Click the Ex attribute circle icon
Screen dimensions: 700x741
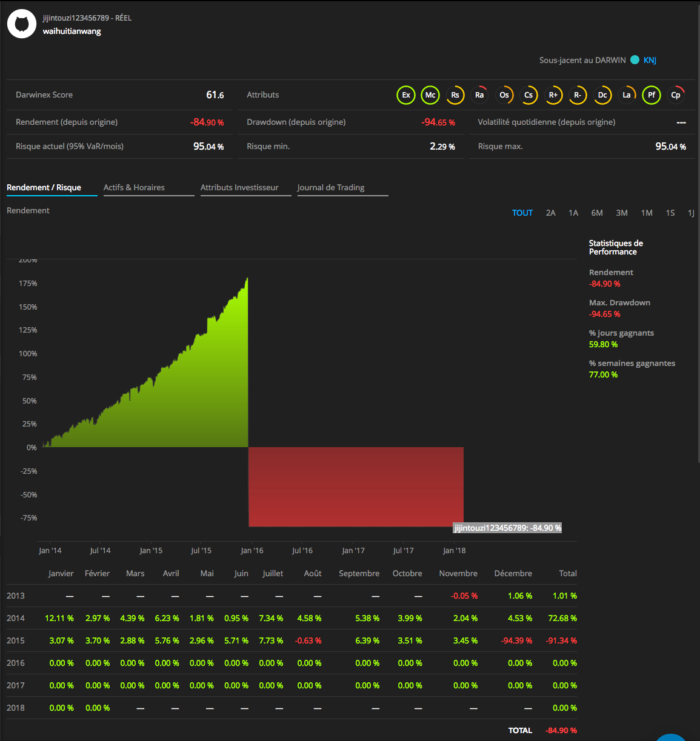pos(406,95)
